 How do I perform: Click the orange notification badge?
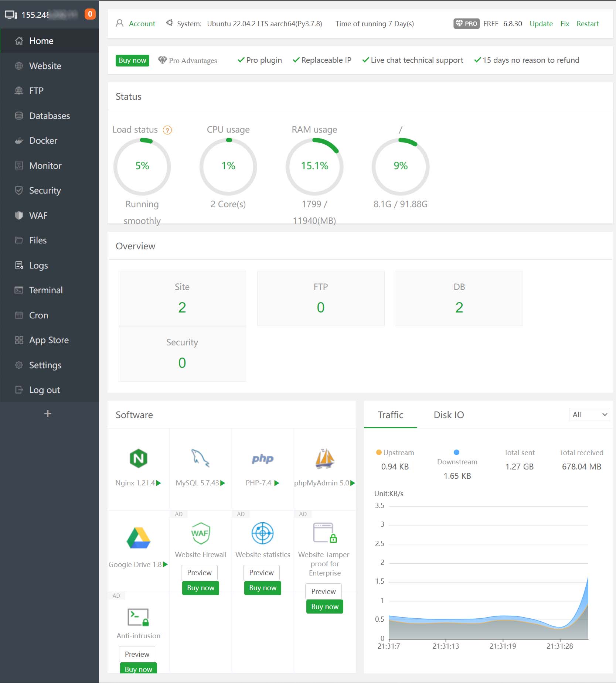click(x=90, y=14)
